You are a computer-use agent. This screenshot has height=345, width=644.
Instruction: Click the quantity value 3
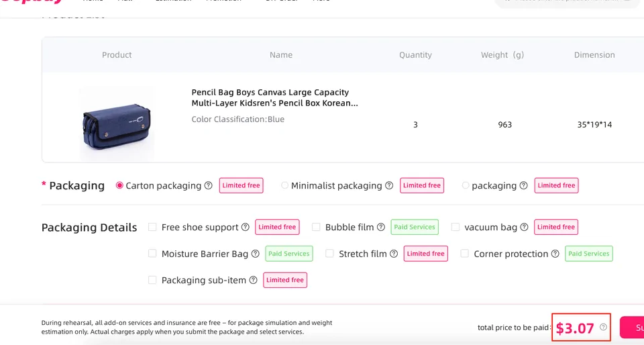(x=415, y=125)
